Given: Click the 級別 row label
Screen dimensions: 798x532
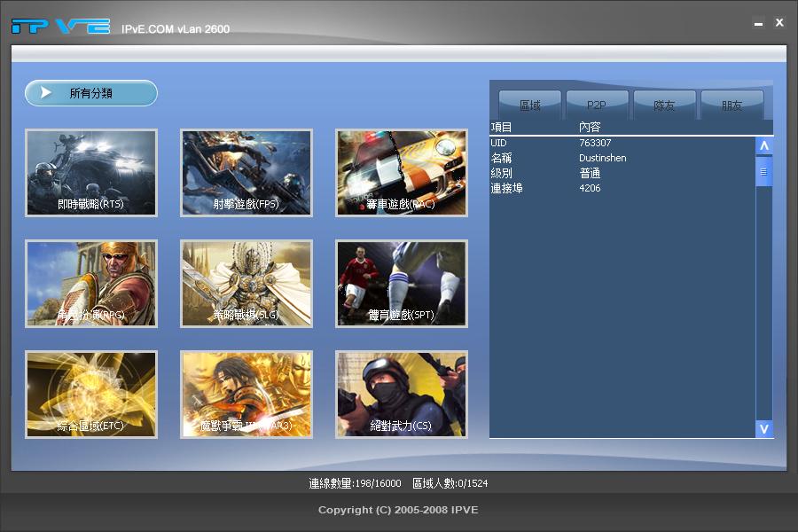Looking at the screenshot, I should [501, 173].
